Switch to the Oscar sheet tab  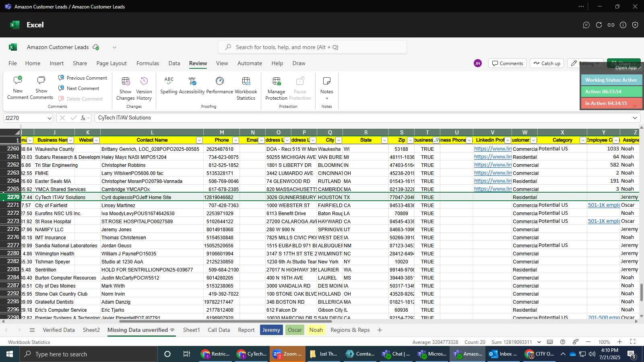[x=295, y=330]
